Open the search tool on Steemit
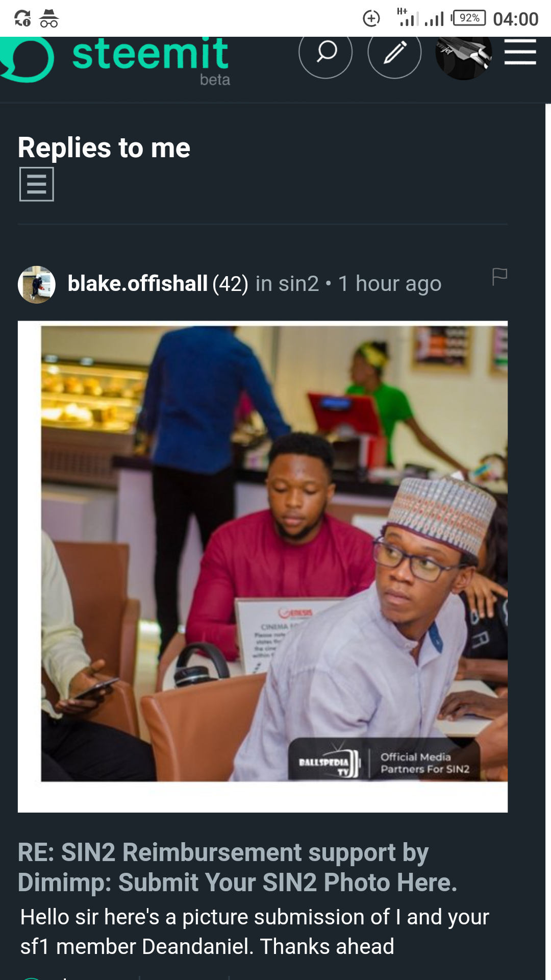 pos(326,53)
